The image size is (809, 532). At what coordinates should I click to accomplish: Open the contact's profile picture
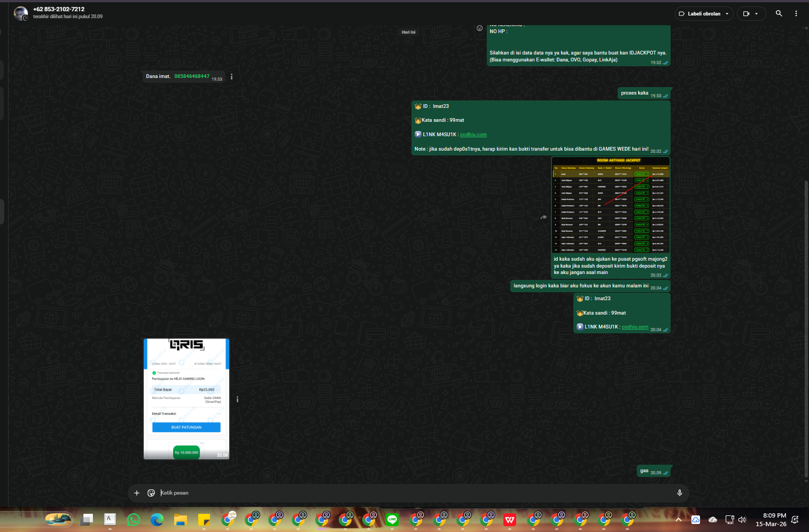[x=21, y=13]
